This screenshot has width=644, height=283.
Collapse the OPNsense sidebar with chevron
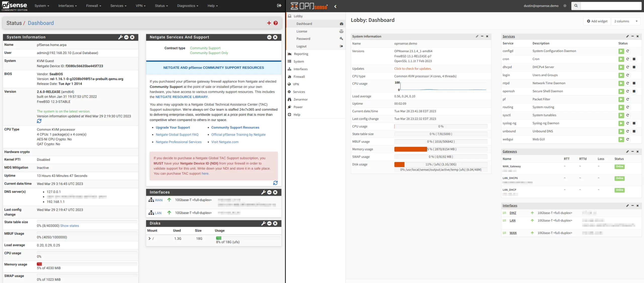[335, 7]
